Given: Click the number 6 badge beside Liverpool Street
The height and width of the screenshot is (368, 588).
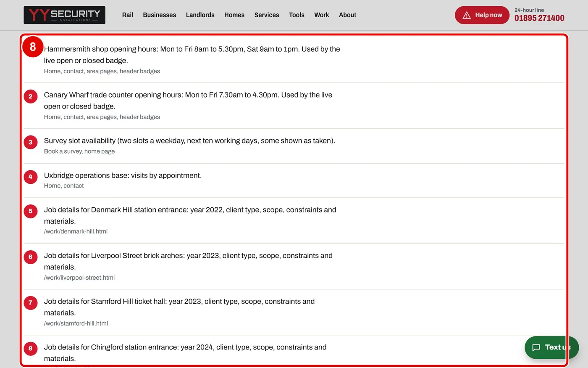Looking at the screenshot, I should (30, 257).
